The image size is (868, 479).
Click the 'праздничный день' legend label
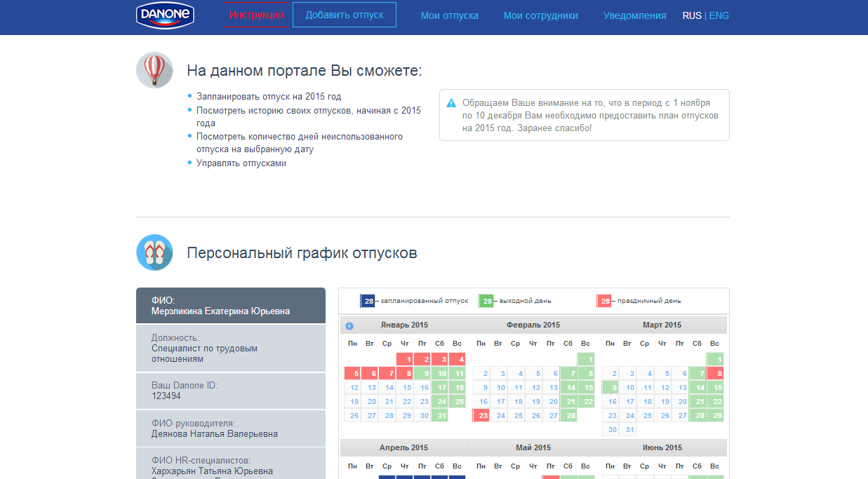click(649, 301)
